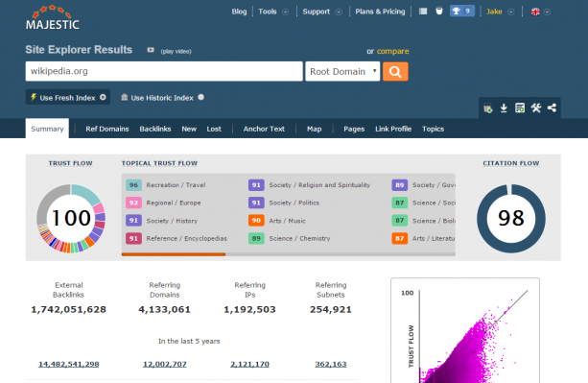Switch to the Lost tab

[214, 129]
